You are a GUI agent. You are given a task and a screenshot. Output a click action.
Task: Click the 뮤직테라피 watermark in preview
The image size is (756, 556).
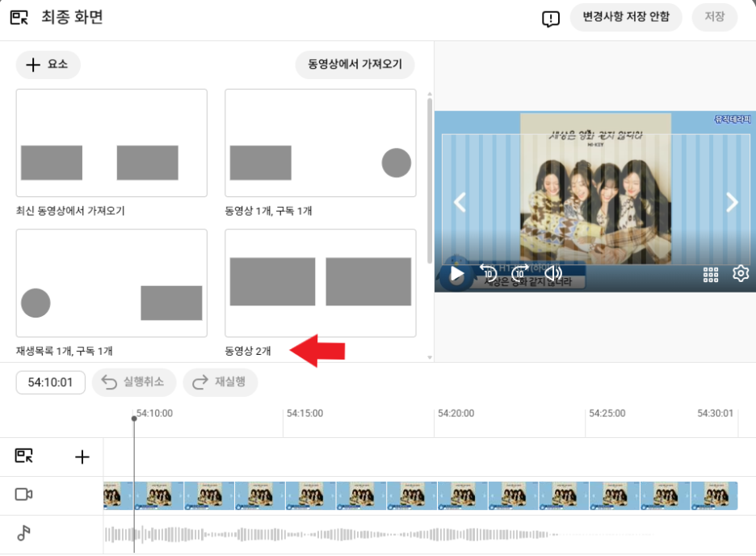tap(733, 119)
